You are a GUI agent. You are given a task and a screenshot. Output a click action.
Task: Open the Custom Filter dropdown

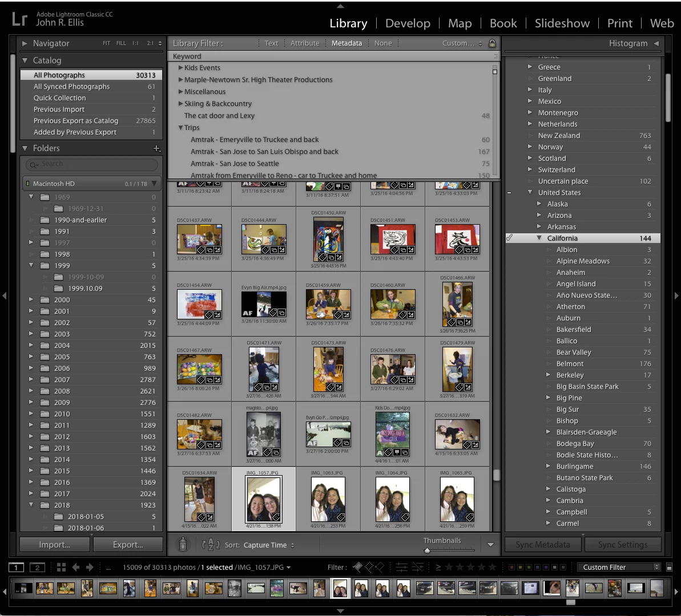coord(618,568)
